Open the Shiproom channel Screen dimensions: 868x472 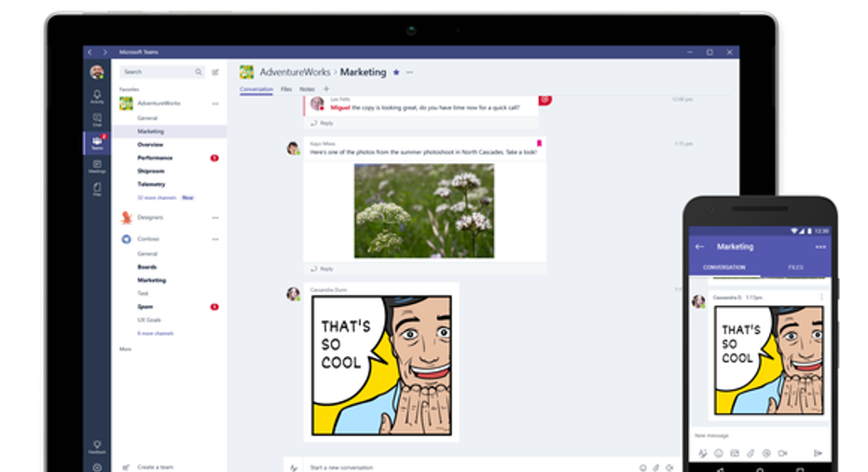pyautogui.click(x=151, y=172)
